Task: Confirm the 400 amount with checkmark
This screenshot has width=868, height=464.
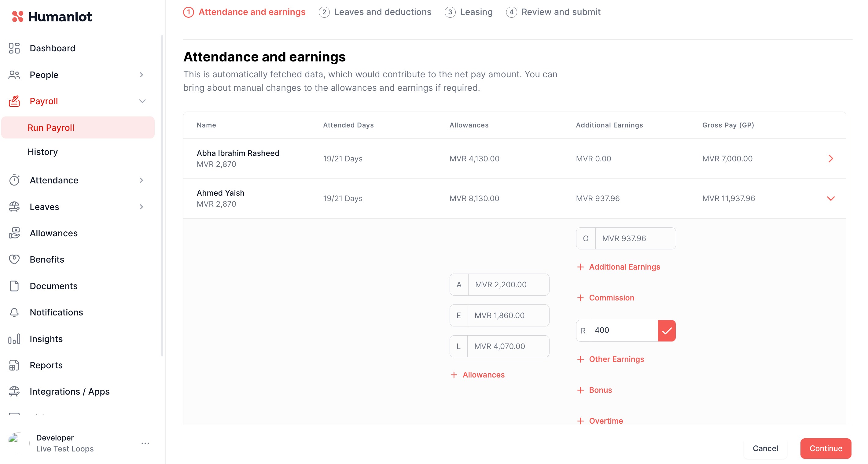Action: click(667, 330)
